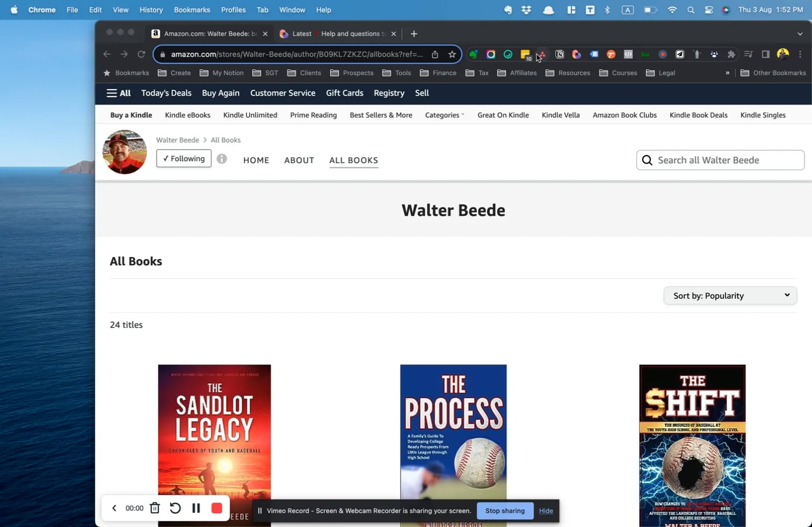This screenshot has height=527, width=812.
Task: Click the Evernote extension icon in Chrome toolbar
Action: (473, 54)
